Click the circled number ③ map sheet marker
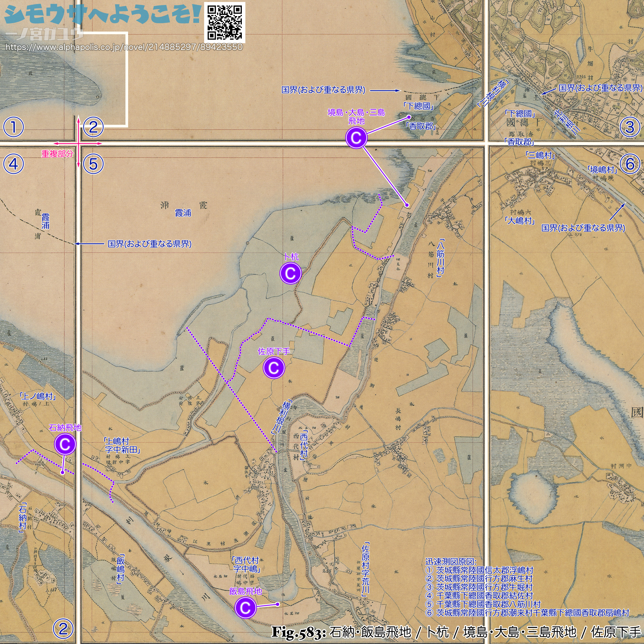 (630, 127)
